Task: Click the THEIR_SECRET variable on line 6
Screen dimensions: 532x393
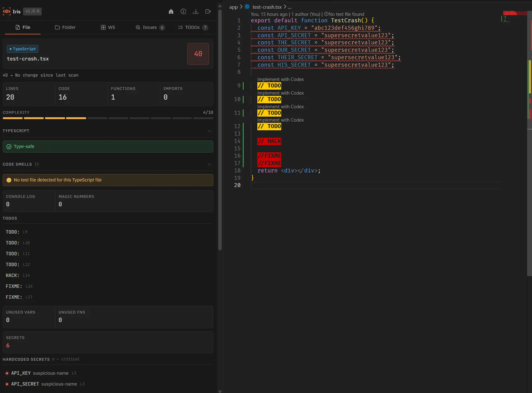Action: 298,57
